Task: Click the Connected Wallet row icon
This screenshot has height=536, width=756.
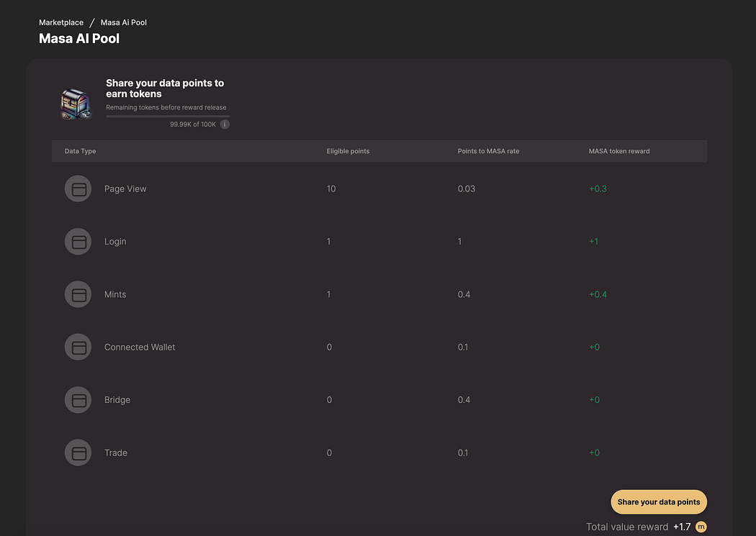Action: [78, 347]
